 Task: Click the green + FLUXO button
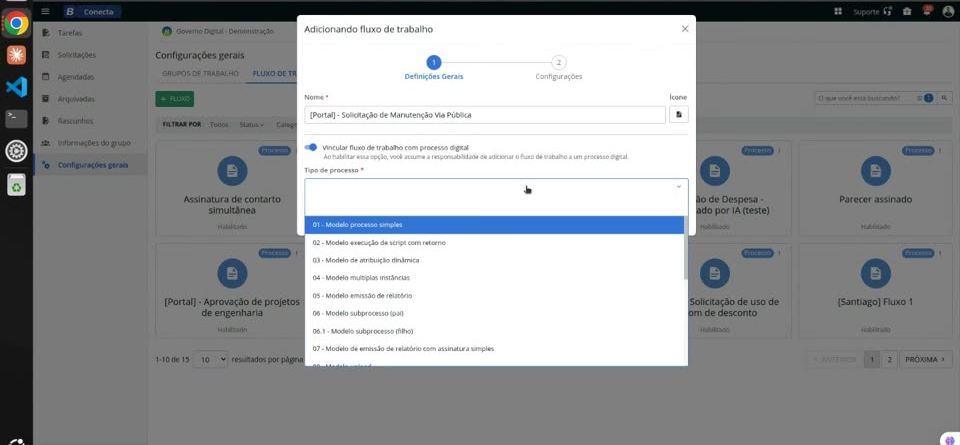pyautogui.click(x=174, y=99)
